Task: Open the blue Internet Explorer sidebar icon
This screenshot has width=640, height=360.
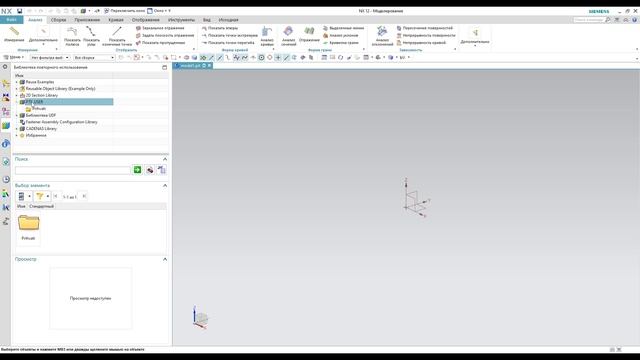Action: coord(5,144)
